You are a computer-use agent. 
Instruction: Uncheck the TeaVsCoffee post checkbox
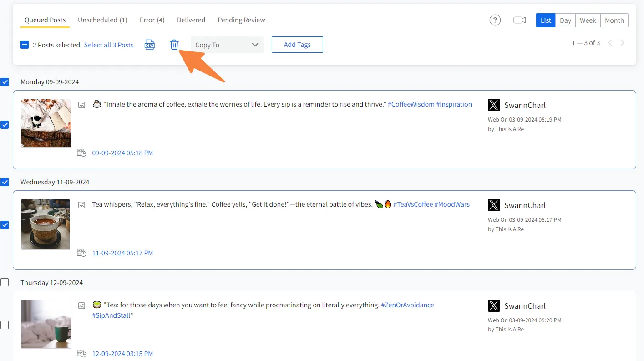coord(5,225)
